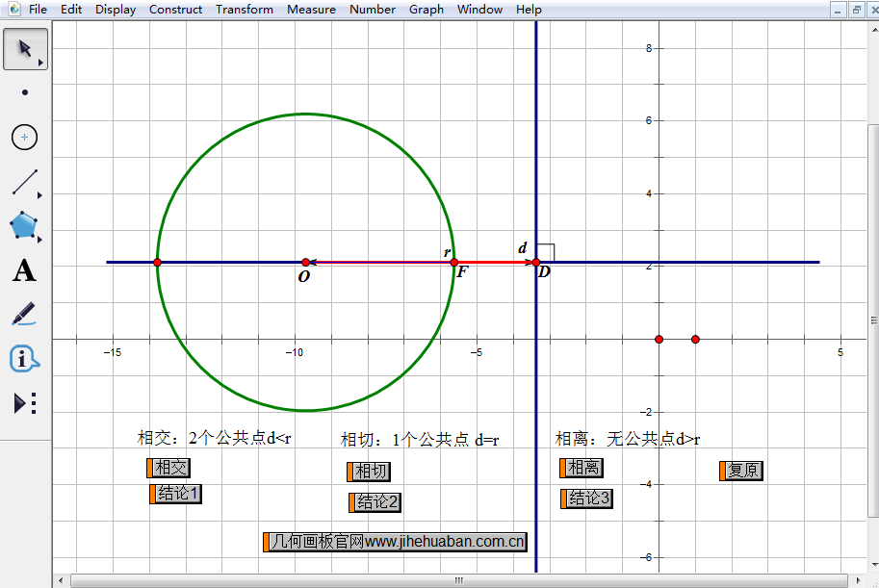This screenshot has height=588, width=879.
Task: Open the Construct menu
Action: coord(175,10)
